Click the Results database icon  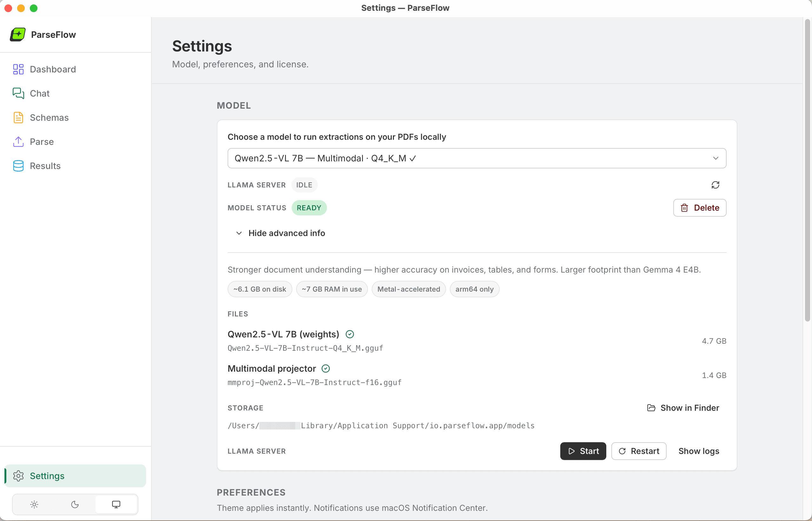pos(18,166)
